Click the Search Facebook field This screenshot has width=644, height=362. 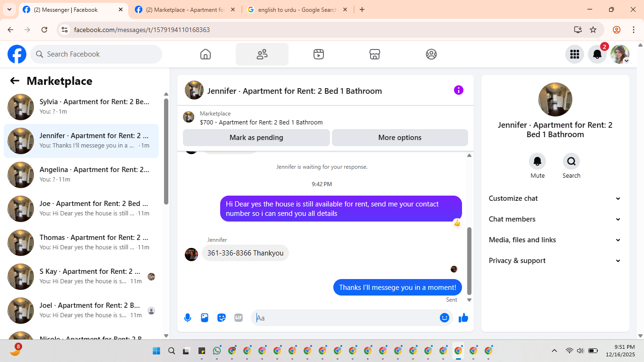(96, 54)
